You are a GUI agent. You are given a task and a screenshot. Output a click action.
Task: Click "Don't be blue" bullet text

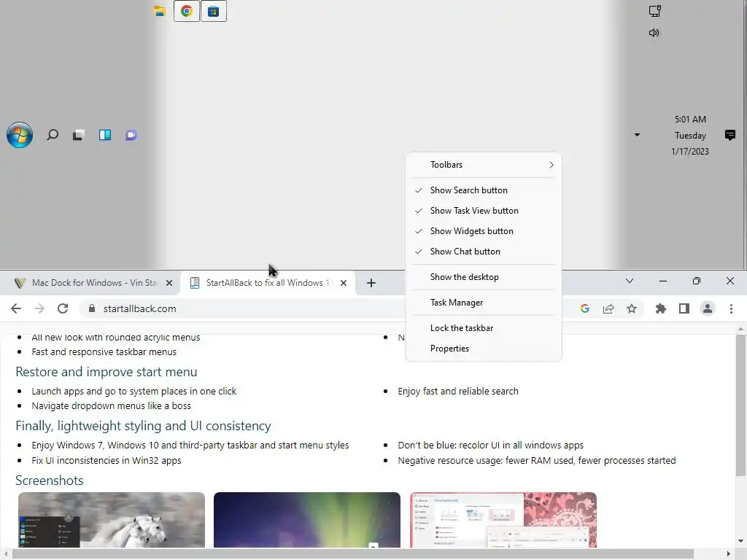[491, 446]
